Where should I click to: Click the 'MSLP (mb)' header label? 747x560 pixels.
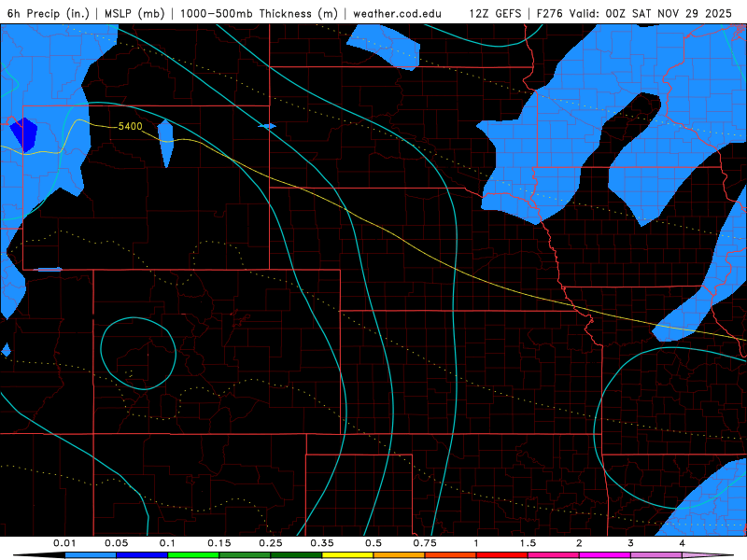click(134, 13)
